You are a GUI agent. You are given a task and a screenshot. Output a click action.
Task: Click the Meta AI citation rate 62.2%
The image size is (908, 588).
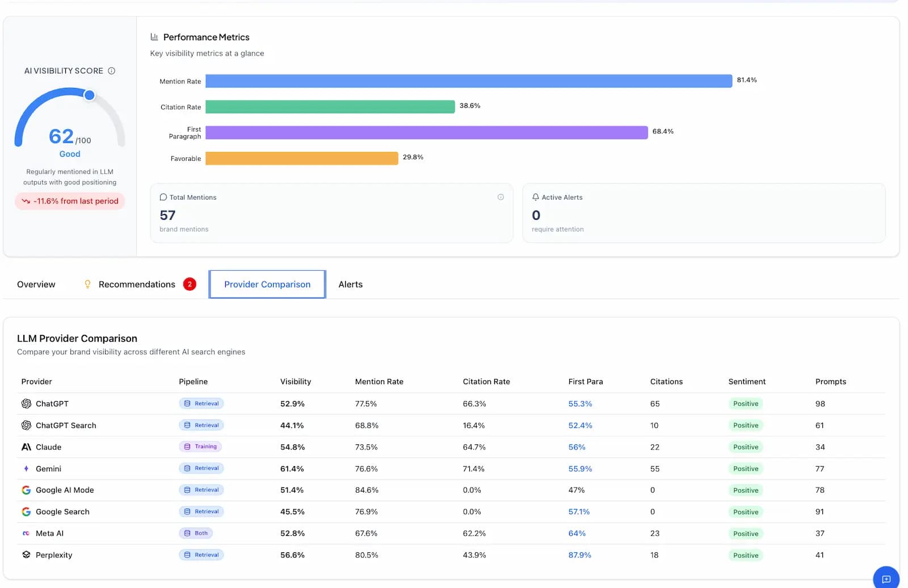[474, 534]
